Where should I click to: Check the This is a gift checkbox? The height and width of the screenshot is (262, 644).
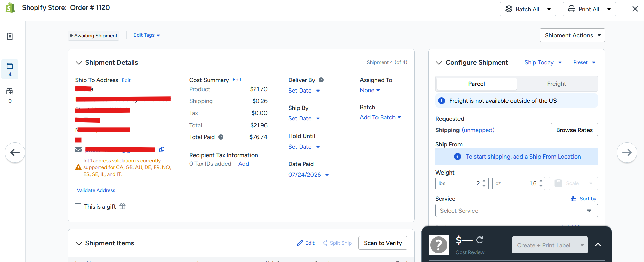click(78, 207)
